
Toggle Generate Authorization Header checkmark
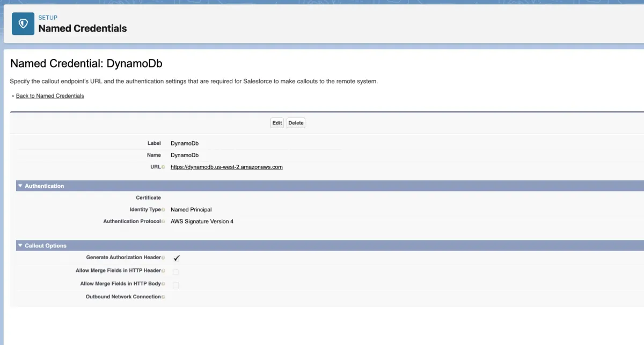pyautogui.click(x=177, y=258)
